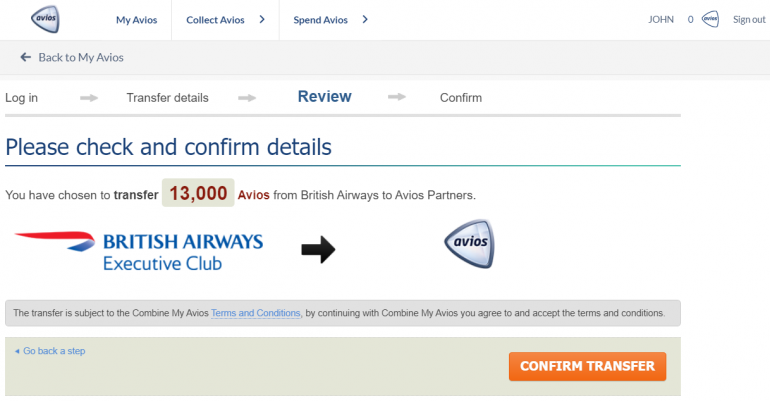Screen dimensions: 770x401
Task: Sign out of the account
Action: pos(749,20)
